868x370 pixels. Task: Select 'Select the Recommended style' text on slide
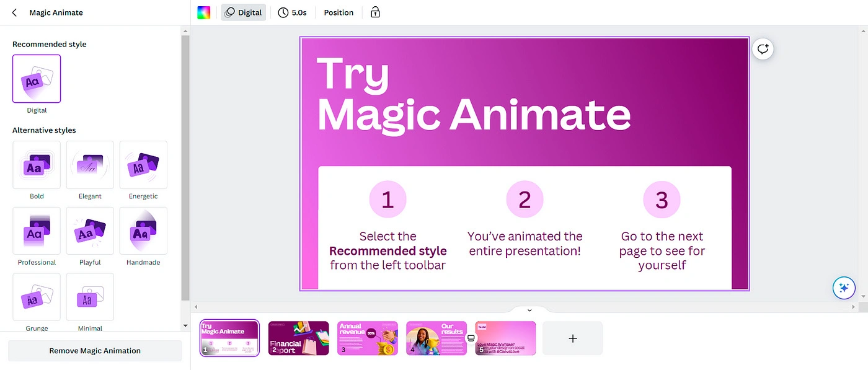pyautogui.click(x=387, y=250)
